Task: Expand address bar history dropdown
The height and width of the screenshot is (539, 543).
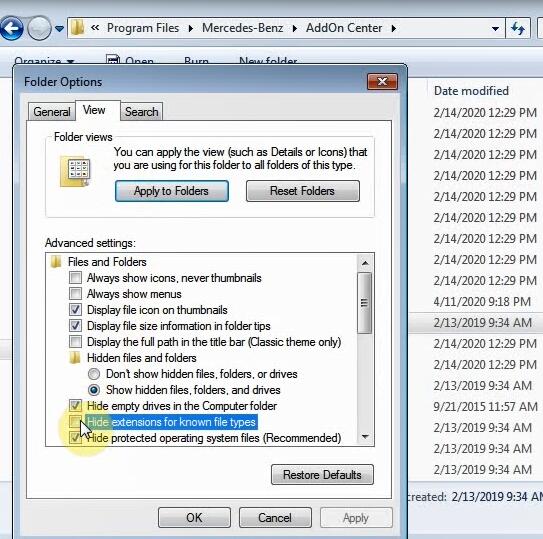Action: click(x=495, y=28)
